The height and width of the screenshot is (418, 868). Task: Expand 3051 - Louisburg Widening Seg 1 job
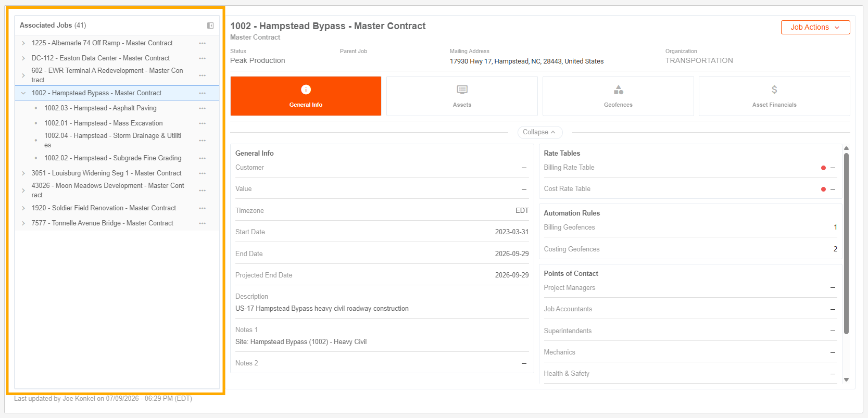23,173
